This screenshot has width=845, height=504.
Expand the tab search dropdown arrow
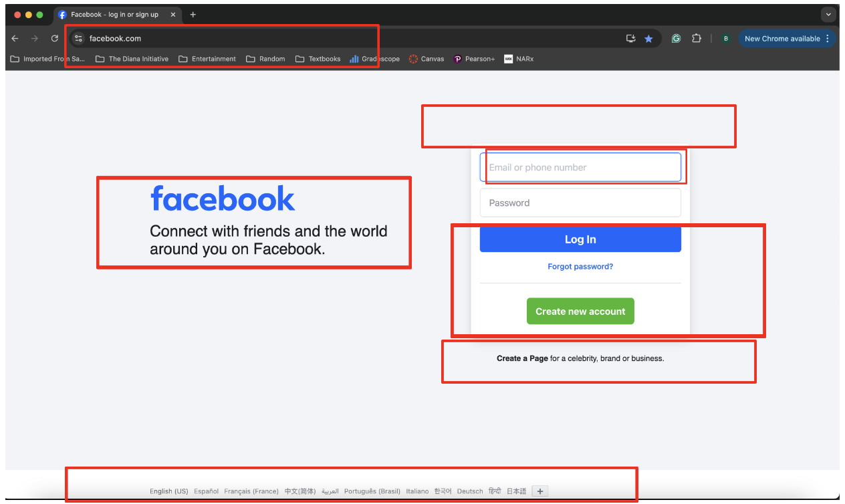(828, 14)
